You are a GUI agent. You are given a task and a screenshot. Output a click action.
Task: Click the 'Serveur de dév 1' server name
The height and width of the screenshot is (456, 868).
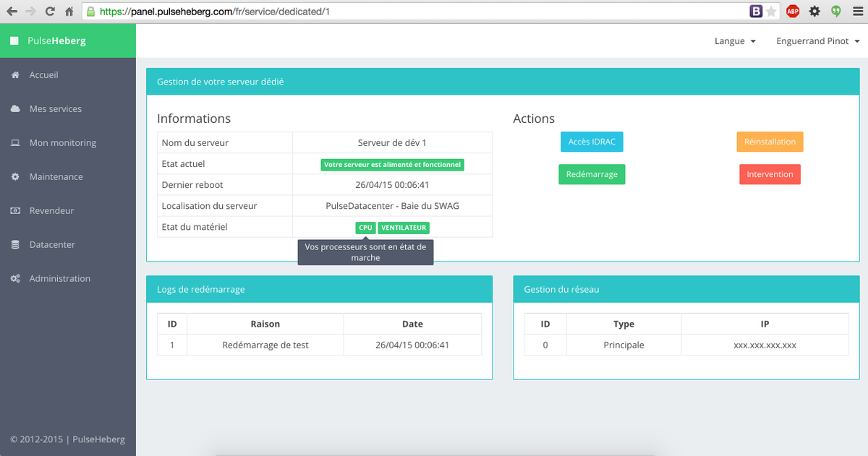click(x=392, y=143)
